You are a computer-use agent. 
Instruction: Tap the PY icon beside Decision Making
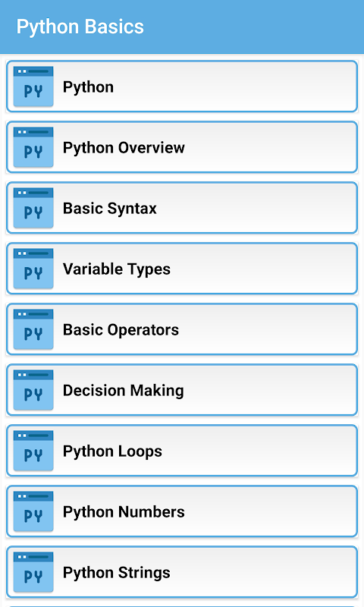(33, 390)
